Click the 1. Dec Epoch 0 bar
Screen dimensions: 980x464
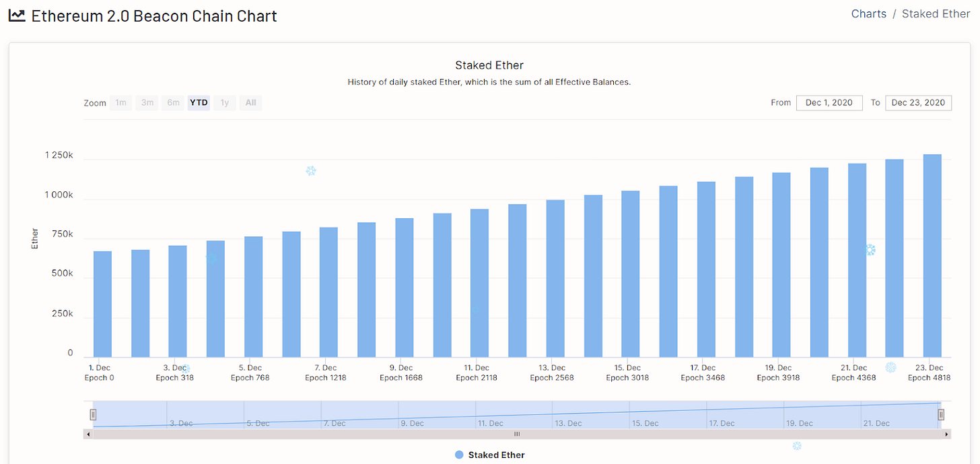[102, 304]
